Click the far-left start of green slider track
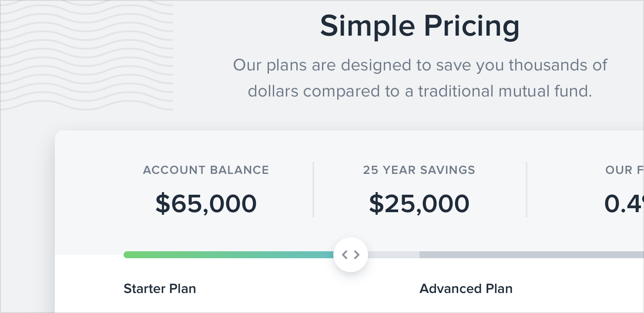Image resolution: width=644 pixels, height=313 pixels. (127, 255)
